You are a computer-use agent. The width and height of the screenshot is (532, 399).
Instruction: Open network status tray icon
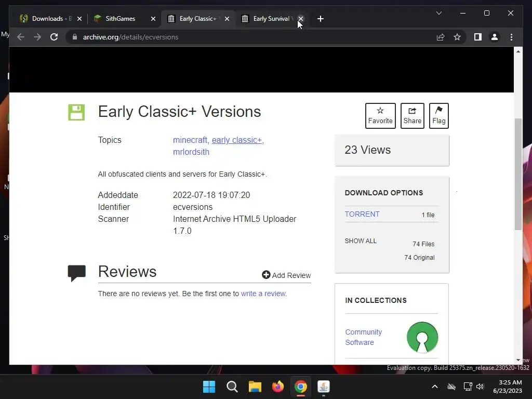pos(468,387)
